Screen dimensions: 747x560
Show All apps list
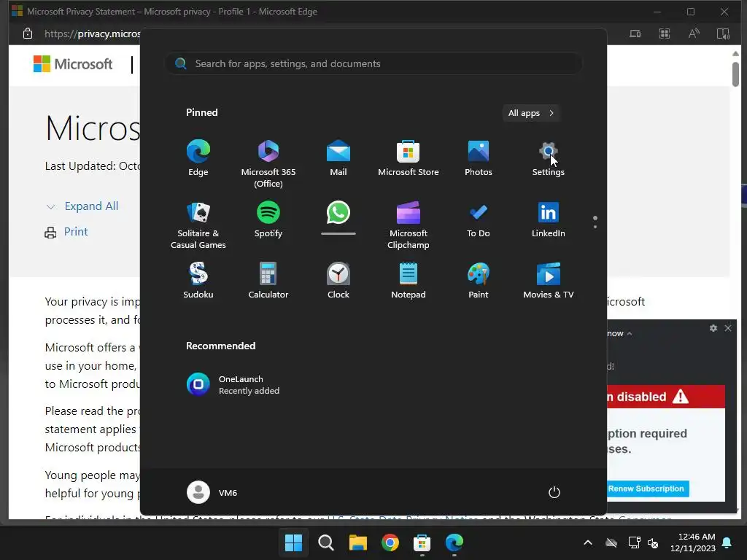(x=531, y=113)
